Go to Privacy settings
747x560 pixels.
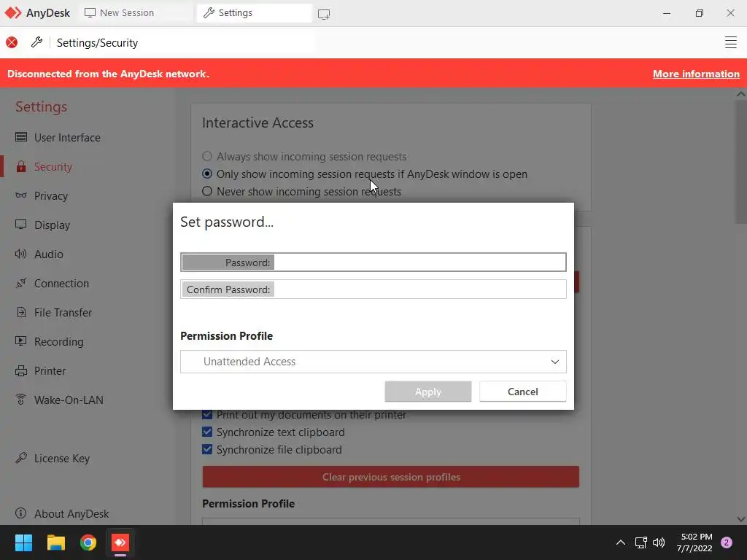point(51,196)
